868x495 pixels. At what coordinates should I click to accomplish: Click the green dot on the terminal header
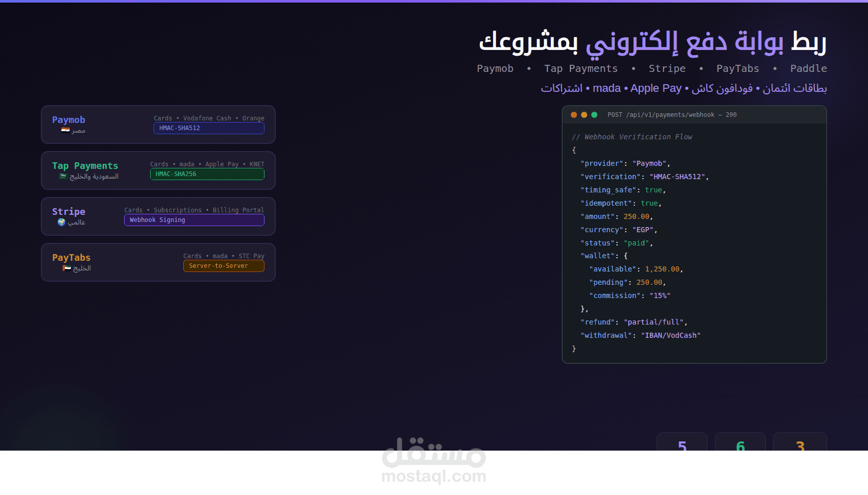pyautogui.click(x=595, y=115)
